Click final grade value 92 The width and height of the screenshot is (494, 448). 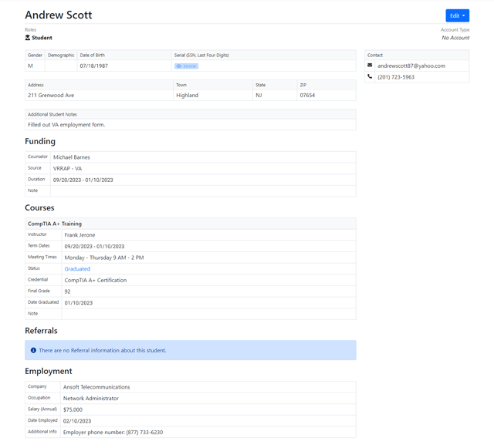(x=67, y=291)
